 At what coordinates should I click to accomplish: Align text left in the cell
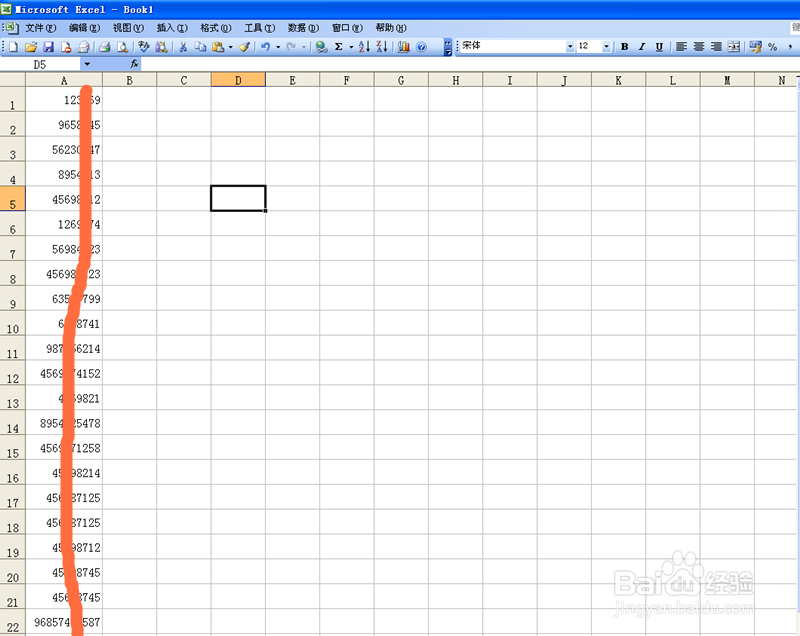coord(681,47)
